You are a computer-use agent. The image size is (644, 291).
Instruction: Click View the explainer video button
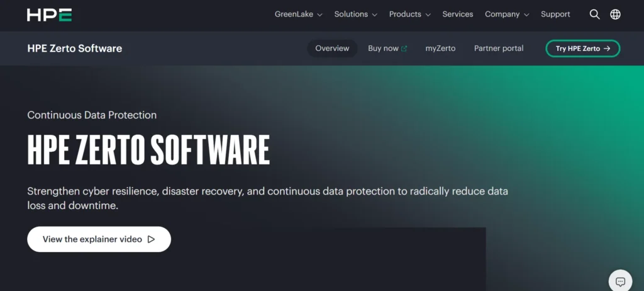click(99, 239)
